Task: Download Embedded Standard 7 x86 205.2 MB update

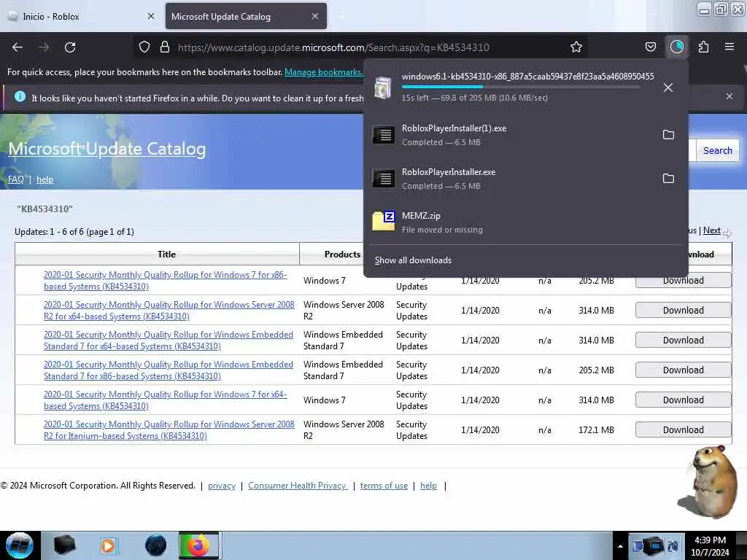Action: (x=683, y=370)
